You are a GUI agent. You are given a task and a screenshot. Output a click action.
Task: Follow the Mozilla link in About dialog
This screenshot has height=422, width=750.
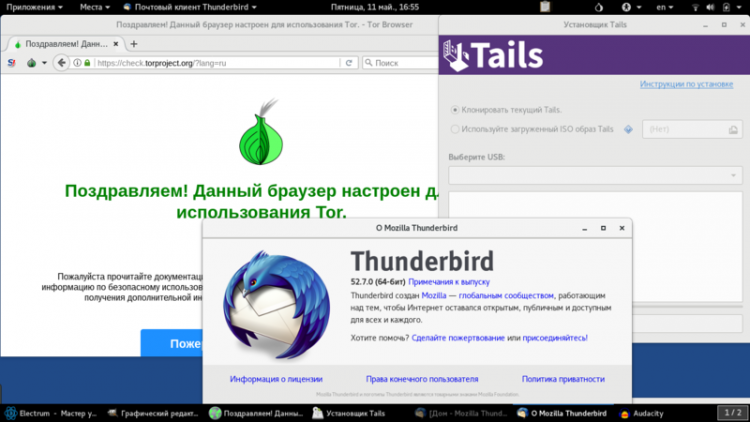(434, 296)
